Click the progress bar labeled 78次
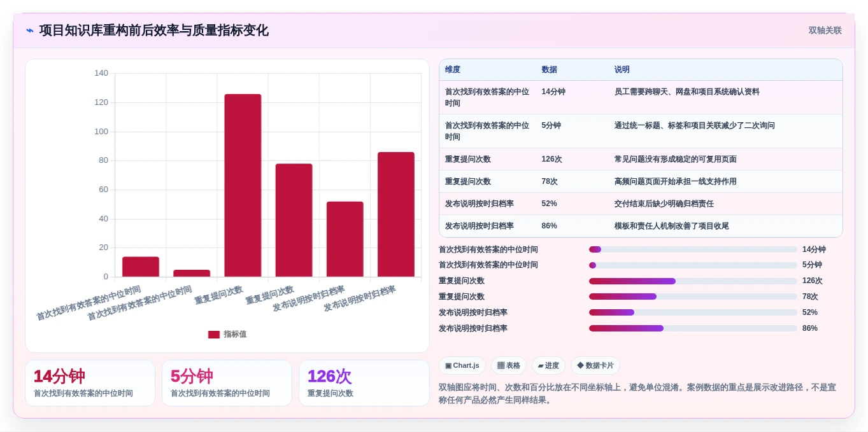The height and width of the screenshot is (432, 868). click(693, 296)
